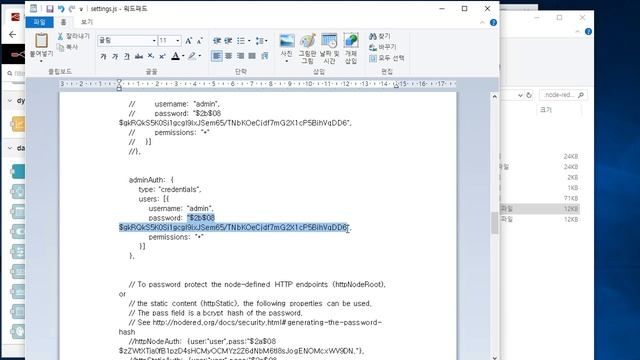Image resolution: width=640 pixels, height=360 pixels.
Task: Open the customize quick access toolbar arrow
Action: (81, 9)
